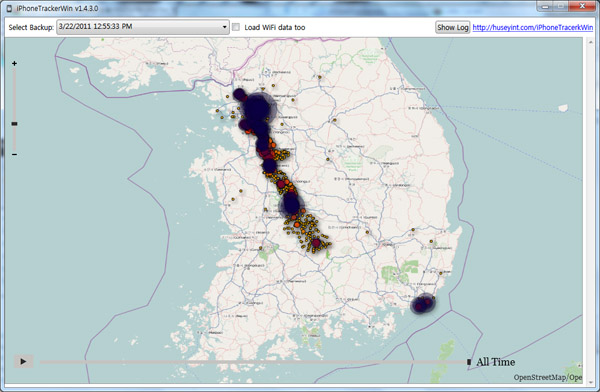Click the red dot at the trail's southern end
The width and height of the screenshot is (600, 392).
316,243
